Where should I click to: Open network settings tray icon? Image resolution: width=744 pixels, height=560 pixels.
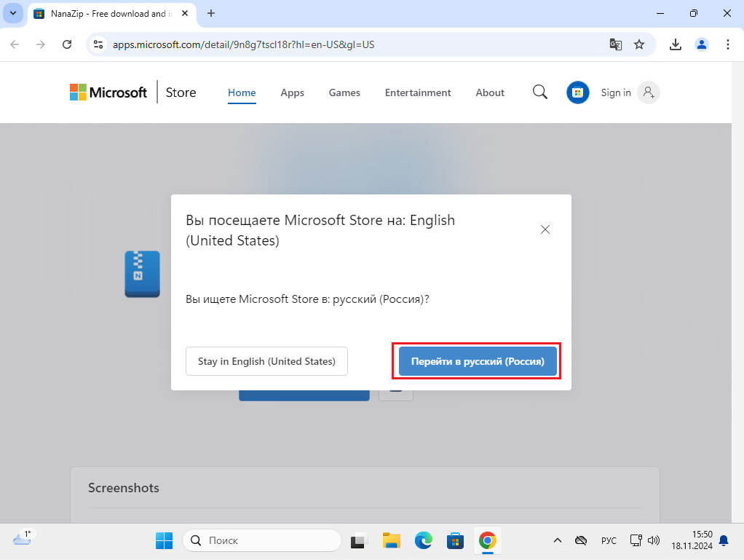point(636,540)
